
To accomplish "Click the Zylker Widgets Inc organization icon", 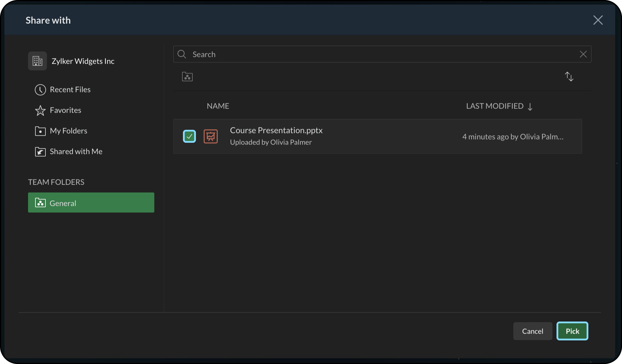I will 37,61.
